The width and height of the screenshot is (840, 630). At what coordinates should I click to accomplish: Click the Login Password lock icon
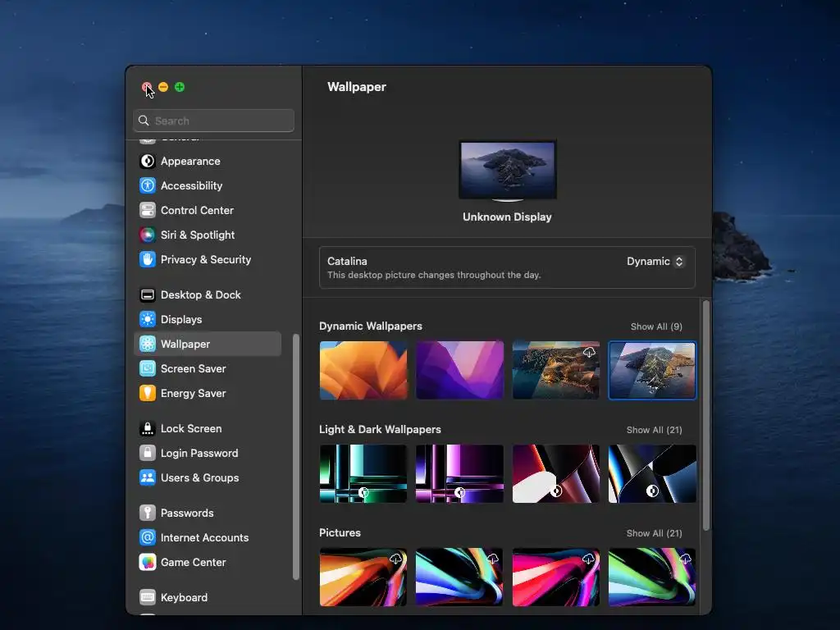[148, 453]
